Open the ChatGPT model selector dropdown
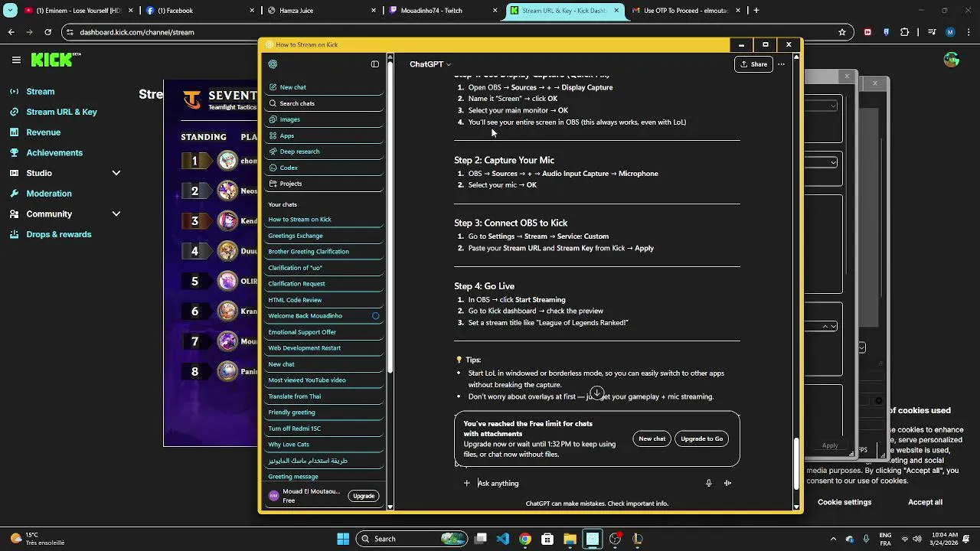Viewport: 980px width, 551px height. tap(430, 64)
